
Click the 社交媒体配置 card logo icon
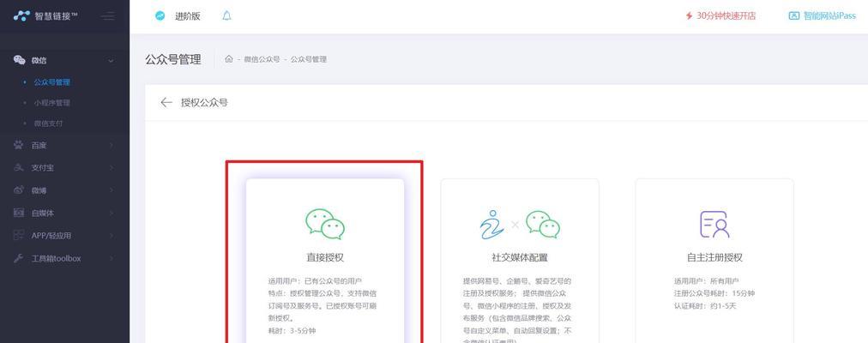tap(520, 225)
